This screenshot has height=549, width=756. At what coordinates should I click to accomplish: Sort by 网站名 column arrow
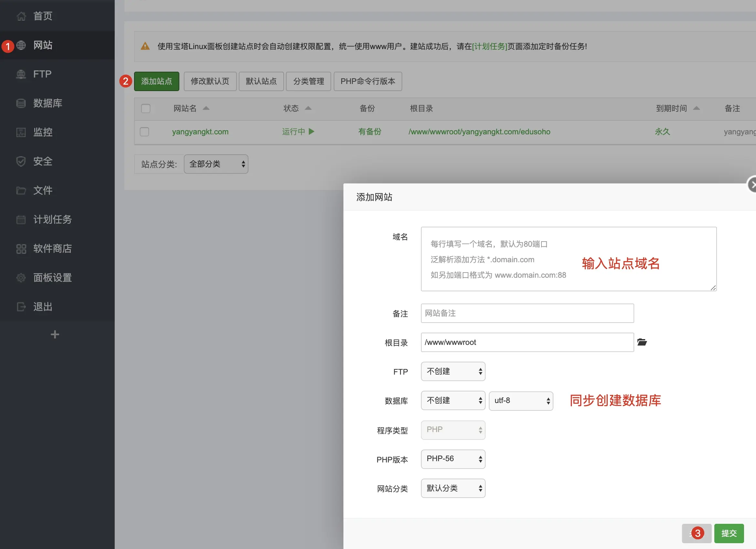[x=206, y=108]
